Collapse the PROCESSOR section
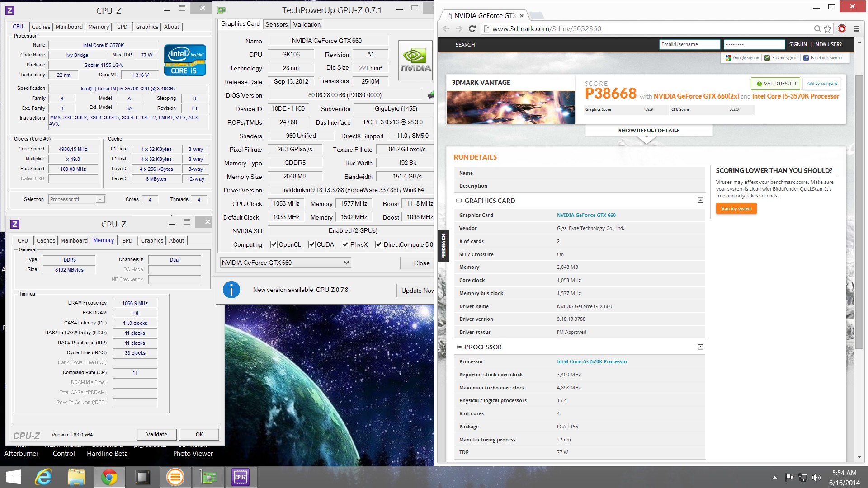Screen dimensions: 868x488 tap(700, 347)
